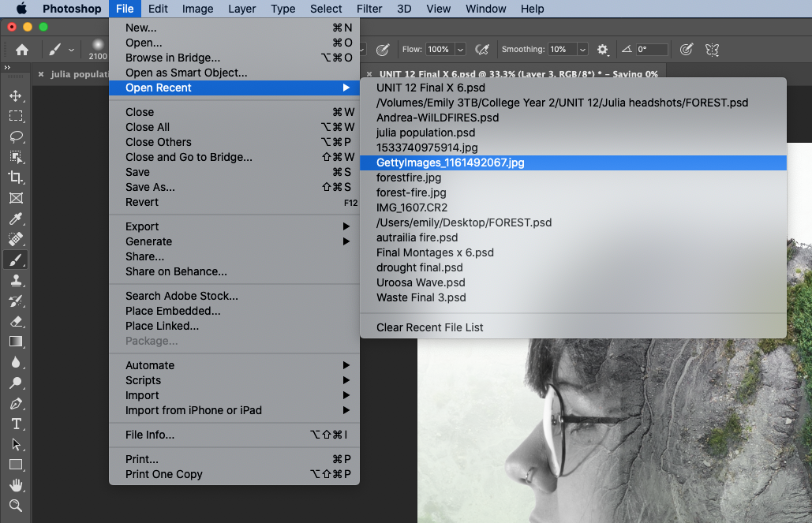Open recent file Andrea-WilLDFIRES.psd

(573, 118)
